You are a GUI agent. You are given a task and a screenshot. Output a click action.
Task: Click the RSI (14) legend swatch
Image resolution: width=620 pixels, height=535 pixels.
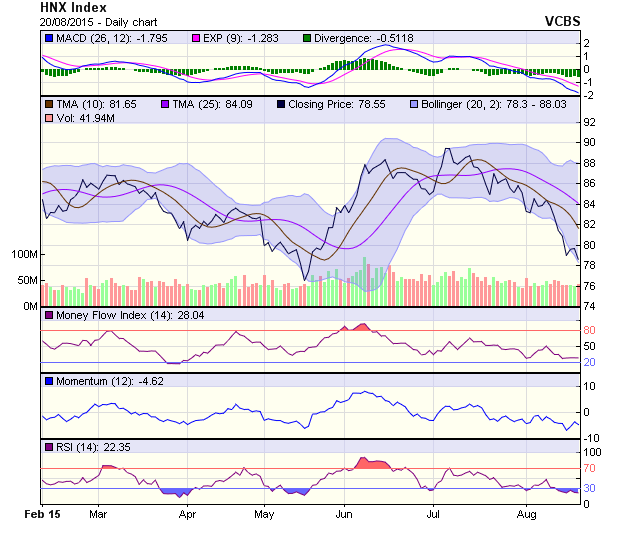[48, 446]
